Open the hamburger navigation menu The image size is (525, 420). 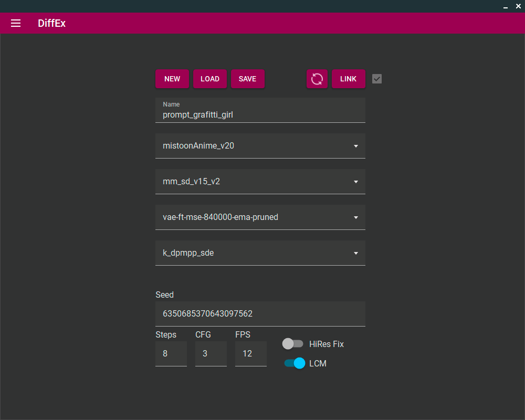16,23
